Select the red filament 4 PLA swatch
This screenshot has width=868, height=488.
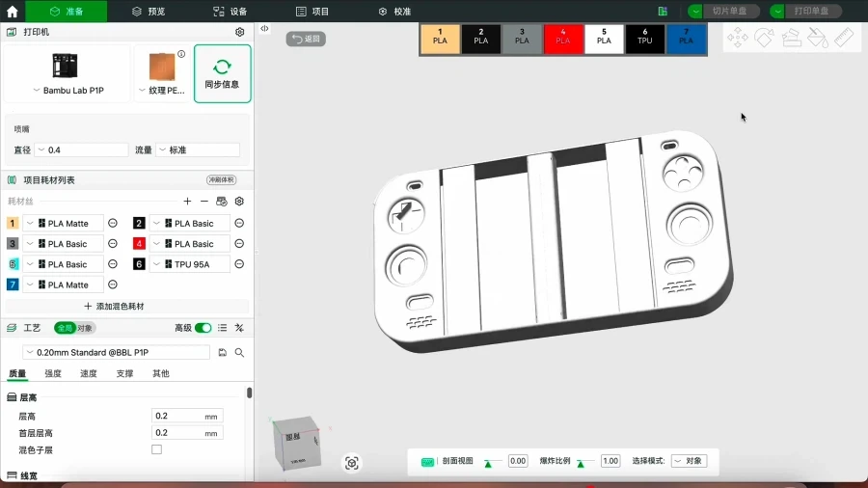(x=562, y=40)
